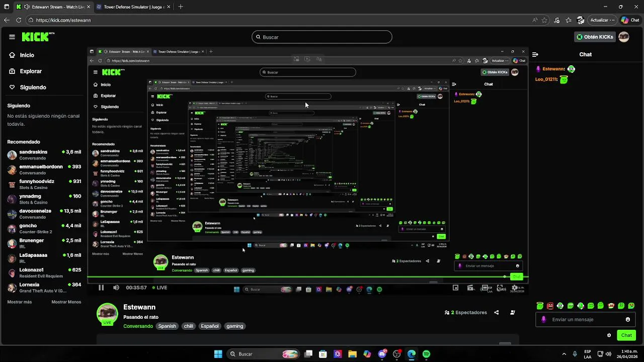The height and width of the screenshot is (362, 644).
Task: Collapse recommended list with Mostrar Menos
Action: point(66,302)
